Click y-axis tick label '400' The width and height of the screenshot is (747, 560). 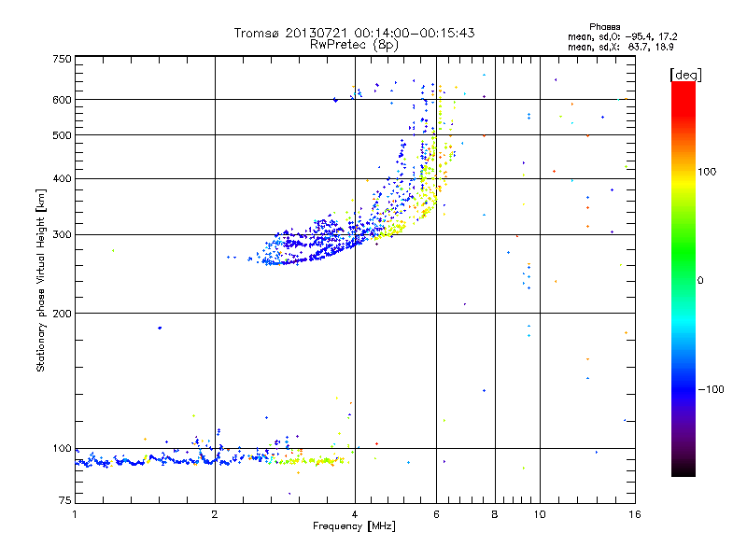click(62, 178)
